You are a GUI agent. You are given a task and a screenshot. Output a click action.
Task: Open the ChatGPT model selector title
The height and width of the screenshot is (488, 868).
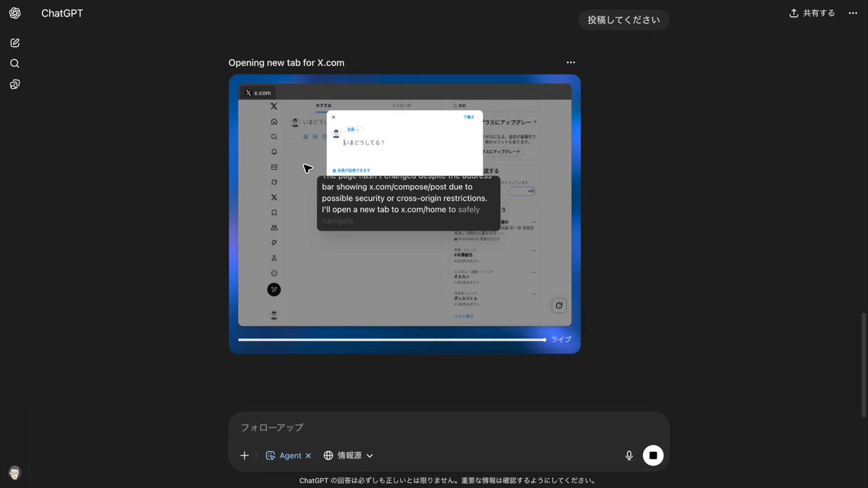click(62, 13)
